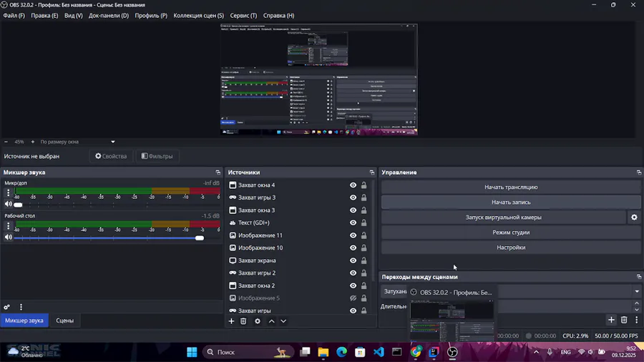Toggle eye icon for Захват окна 3
The height and width of the screenshot is (362, 644).
(x=353, y=210)
